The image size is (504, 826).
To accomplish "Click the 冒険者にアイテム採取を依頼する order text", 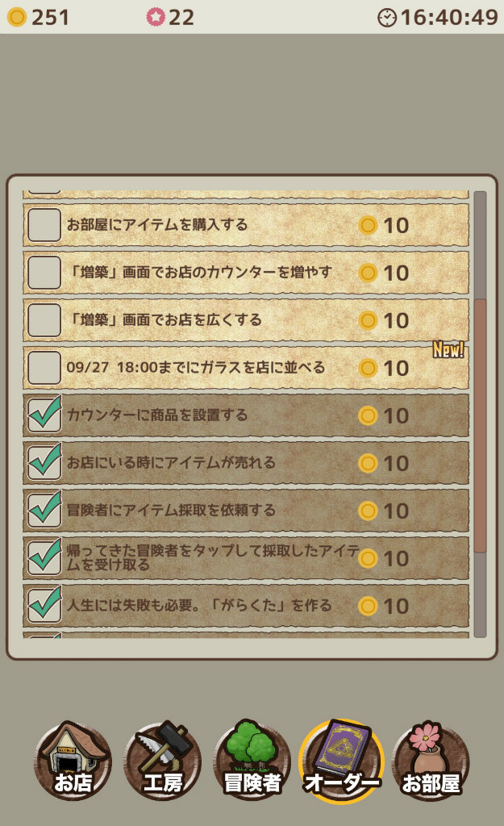I will click(171, 511).
